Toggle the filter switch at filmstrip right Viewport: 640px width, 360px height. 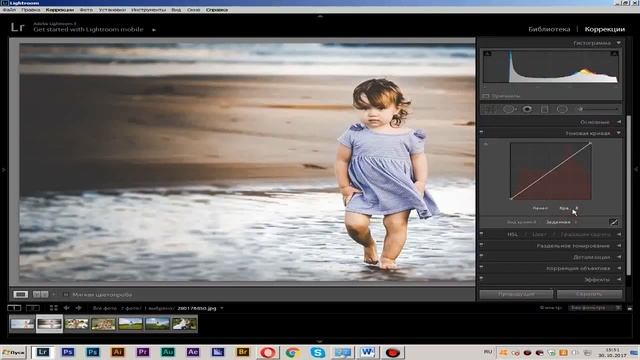click(629, 308)
